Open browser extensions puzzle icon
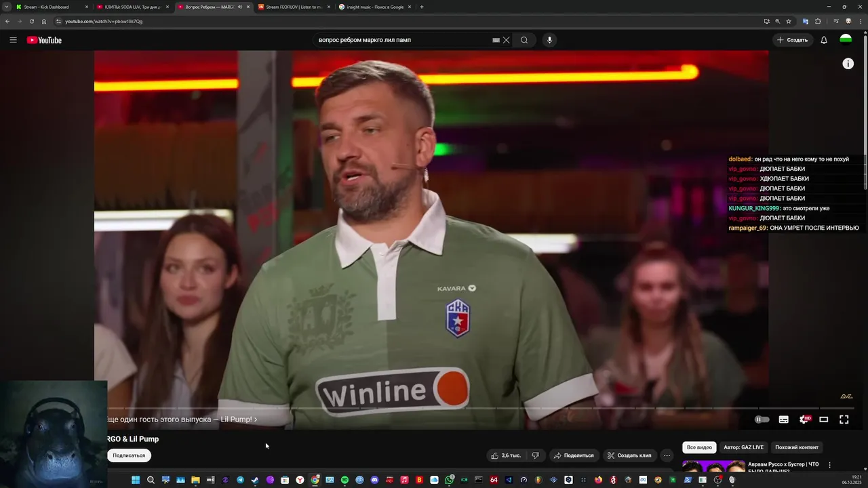Screen dimensions: 868x488 pyautogui.click(x=818, y=21)
